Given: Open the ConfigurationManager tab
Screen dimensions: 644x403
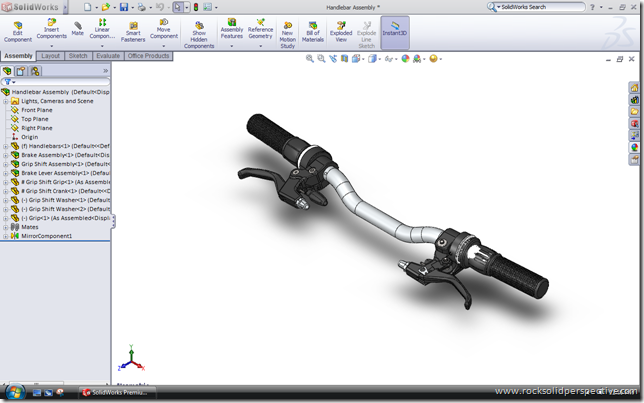Looking at the screenshot, I should (x=35, y=71).
